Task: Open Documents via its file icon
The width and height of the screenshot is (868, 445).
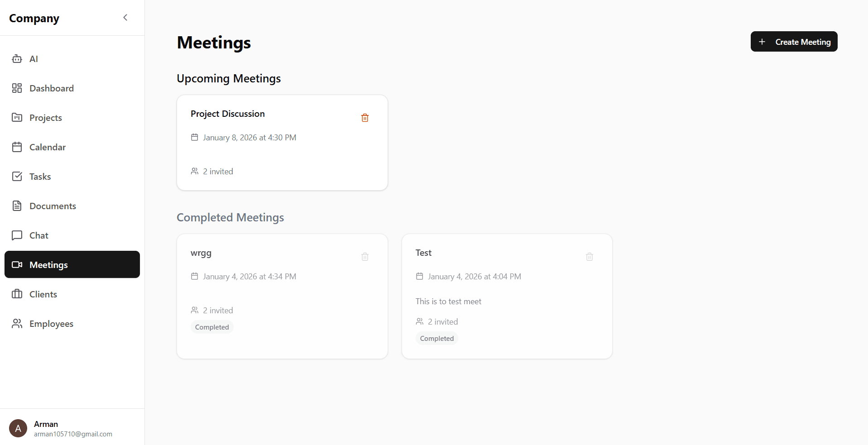Action: pos(17,206)
